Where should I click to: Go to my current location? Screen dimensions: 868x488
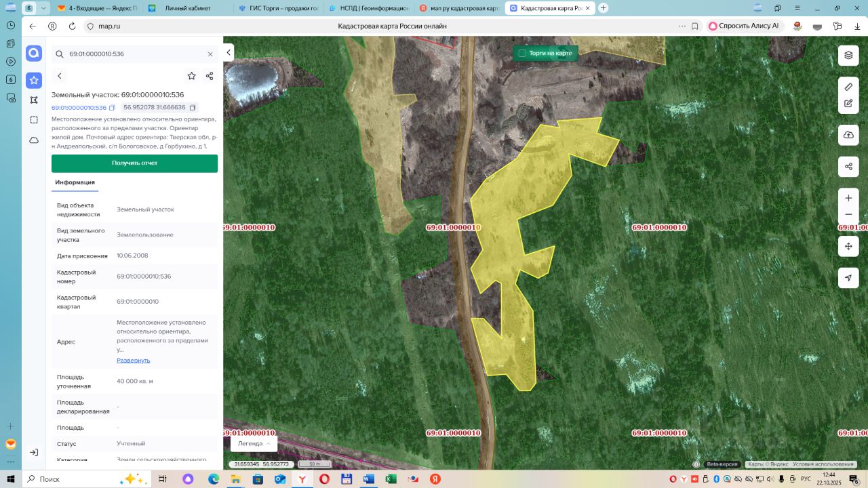848,278
